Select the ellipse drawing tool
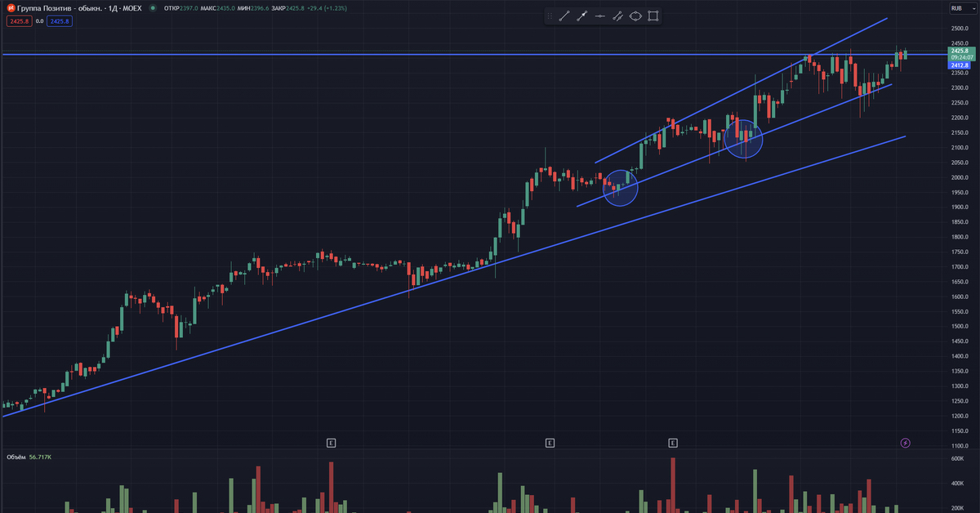The image size is (980, 513). point(636,16)
